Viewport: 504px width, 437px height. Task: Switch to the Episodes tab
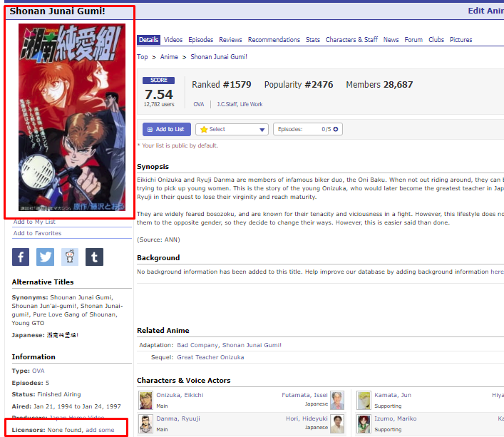pyautogui.click(x=200, y=40)
